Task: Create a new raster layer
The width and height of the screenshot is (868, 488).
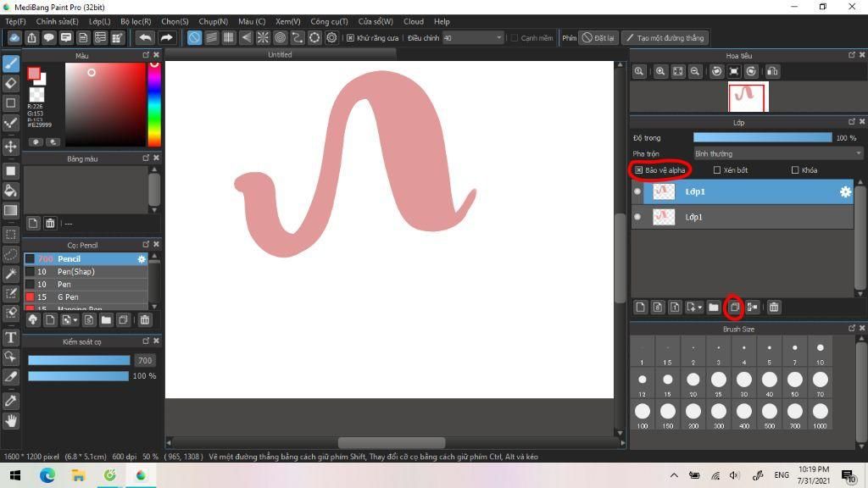Action: [x=641, y=307]
